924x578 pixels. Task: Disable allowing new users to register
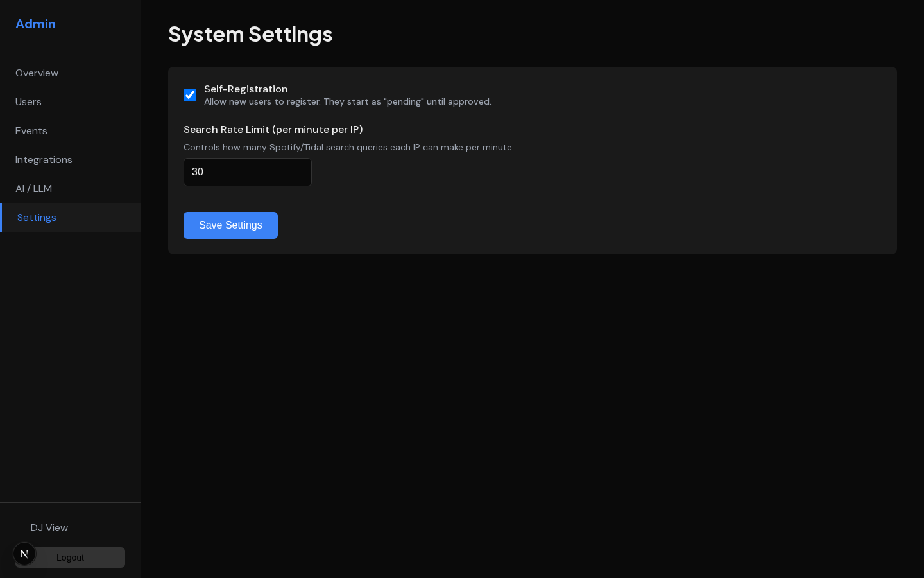pyautogui.click(x=190, y=95)
